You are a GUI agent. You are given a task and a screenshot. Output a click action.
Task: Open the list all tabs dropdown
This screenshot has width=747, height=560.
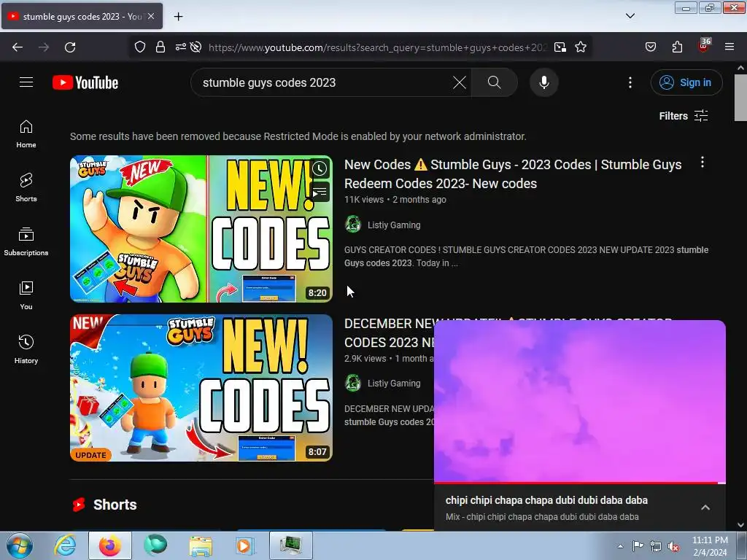point(630,16)
